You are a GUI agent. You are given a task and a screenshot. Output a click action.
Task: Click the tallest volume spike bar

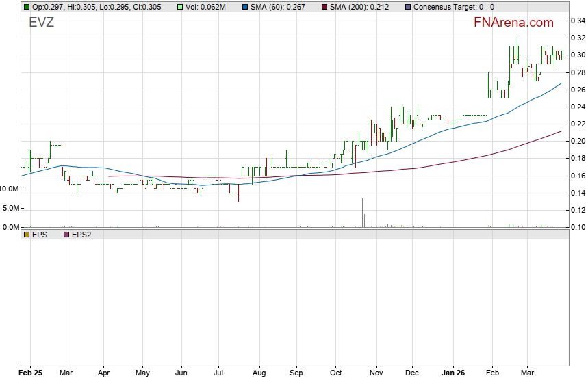coord(362,212)
